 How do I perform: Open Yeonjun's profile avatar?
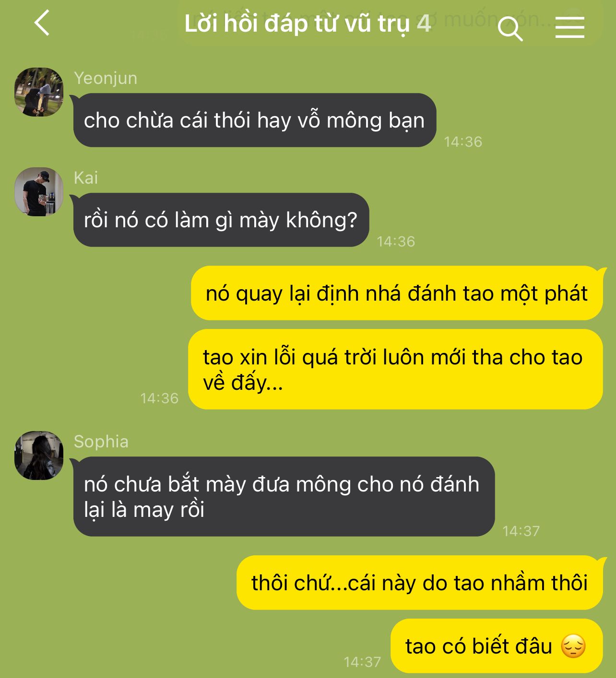[x=39, y=92]
